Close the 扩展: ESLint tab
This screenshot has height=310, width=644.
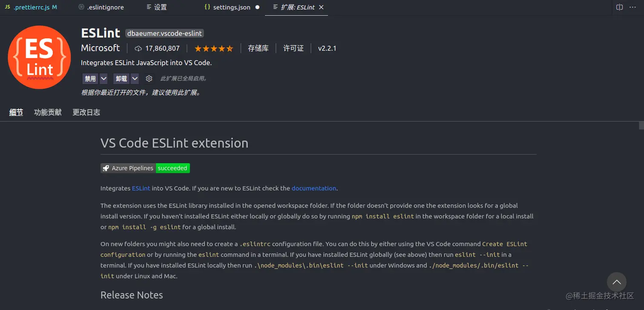(x=321, y=7)
